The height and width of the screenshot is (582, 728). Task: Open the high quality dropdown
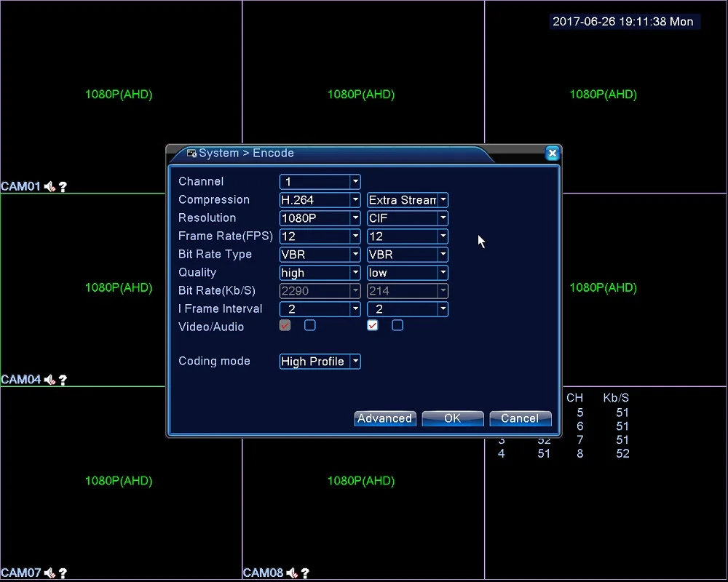click(x=320, y=272)
